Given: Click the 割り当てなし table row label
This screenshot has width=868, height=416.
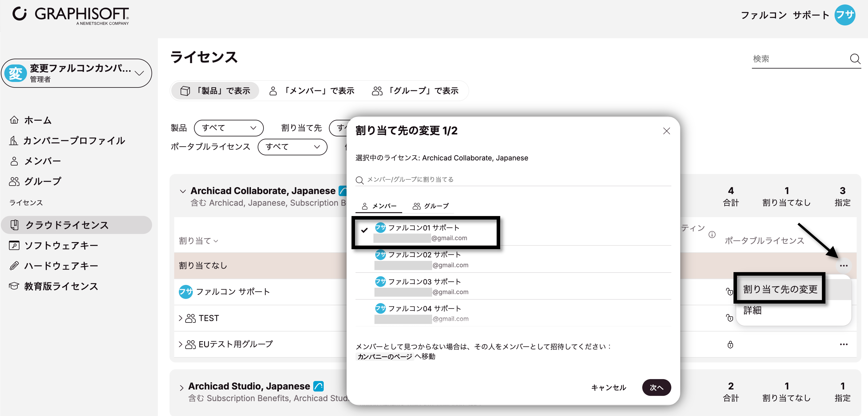Looking at the screenshot, I should point(203,266).
